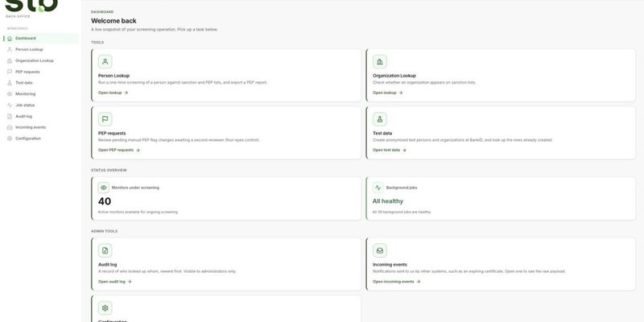The image size is (644, 322).
Task: Click the document icon on Audit log card
Action: (105, 250)
